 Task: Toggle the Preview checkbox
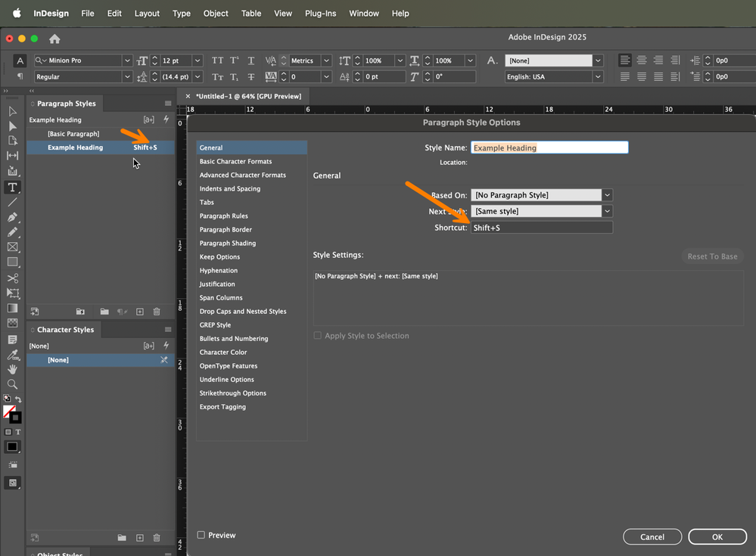click(201, 535)
